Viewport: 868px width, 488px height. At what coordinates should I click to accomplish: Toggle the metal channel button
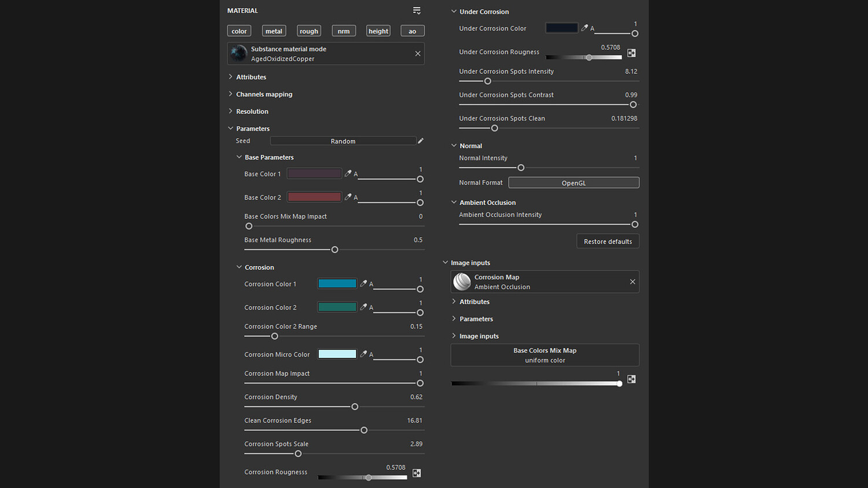click(274, 31)
